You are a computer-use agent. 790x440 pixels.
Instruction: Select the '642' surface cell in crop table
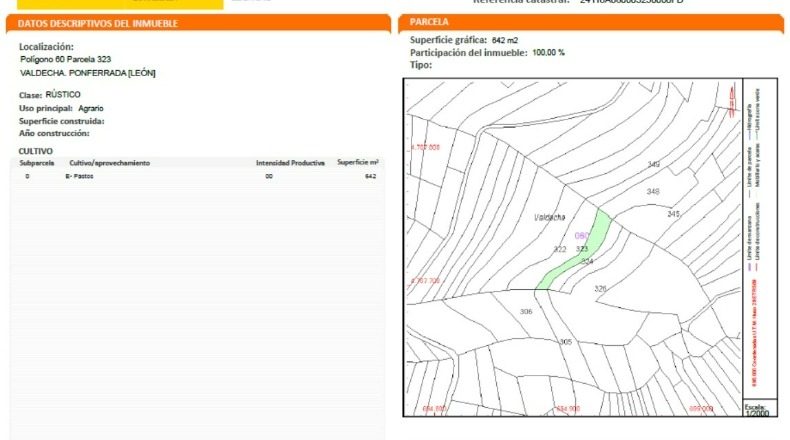[x=371, y=176]
